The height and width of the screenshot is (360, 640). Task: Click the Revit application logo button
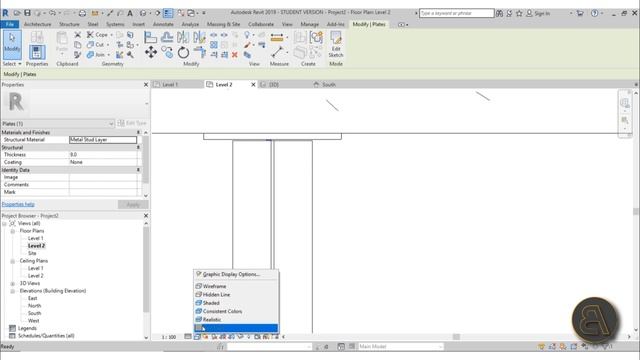coord(5,13)
